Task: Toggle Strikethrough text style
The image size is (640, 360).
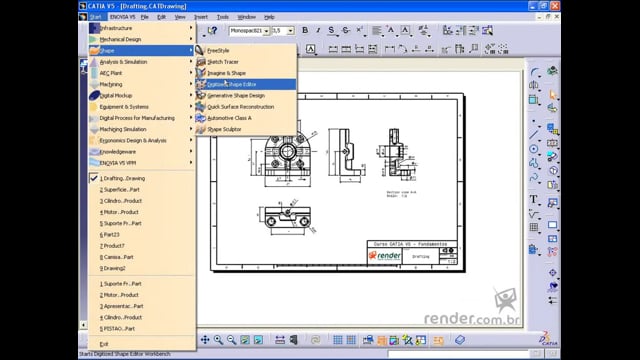Action: (346, 30)
